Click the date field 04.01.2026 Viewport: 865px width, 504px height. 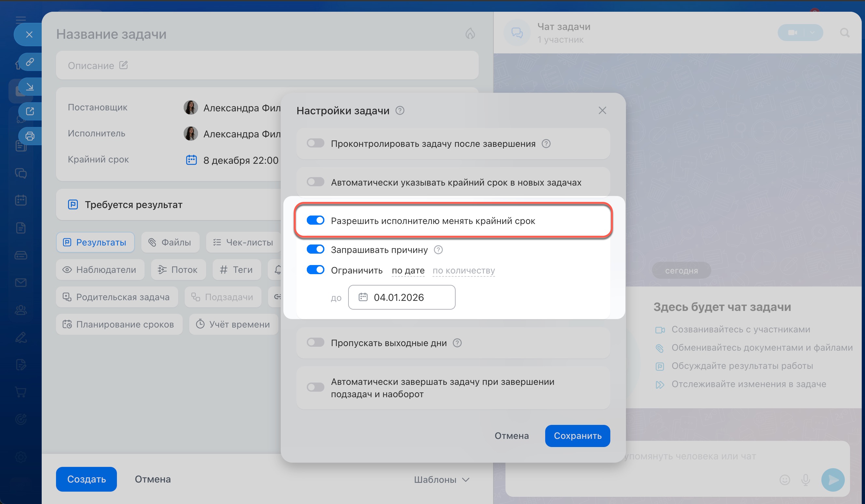(x=402, y=297)
